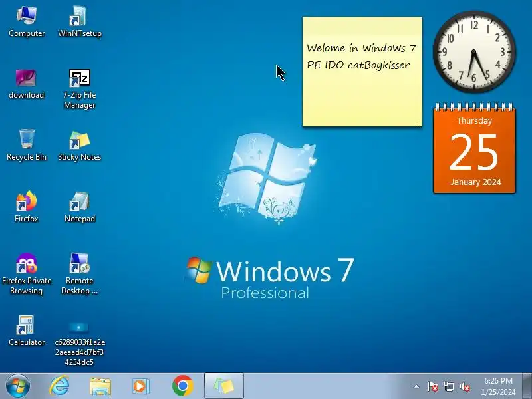This screenshot has width=532, height=399.
Task: Click the analog clock gadget
Action: pyautogui.click(x=474, y=52)
